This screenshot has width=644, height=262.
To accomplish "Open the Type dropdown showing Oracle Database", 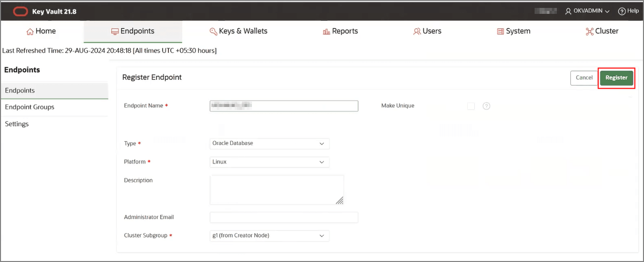I will pos(270,144).
